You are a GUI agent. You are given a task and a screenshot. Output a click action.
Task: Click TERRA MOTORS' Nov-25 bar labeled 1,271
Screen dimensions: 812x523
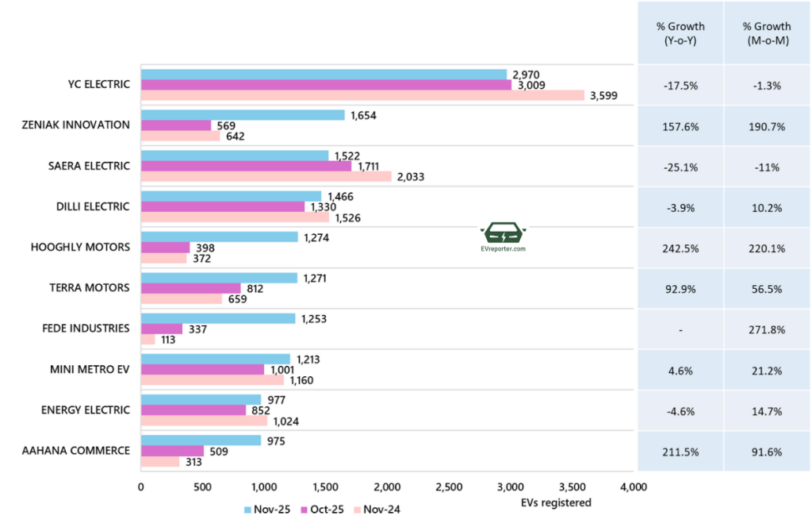pos(218,278)
